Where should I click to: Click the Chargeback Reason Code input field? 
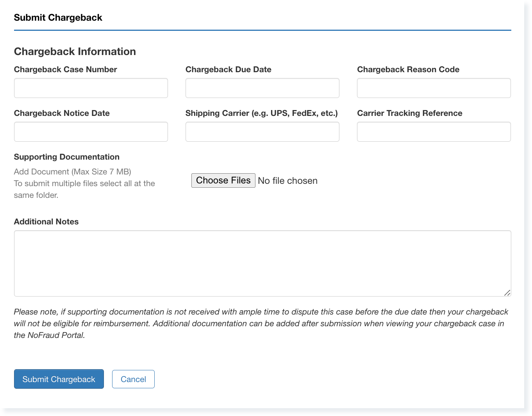[x=434, y=88]
